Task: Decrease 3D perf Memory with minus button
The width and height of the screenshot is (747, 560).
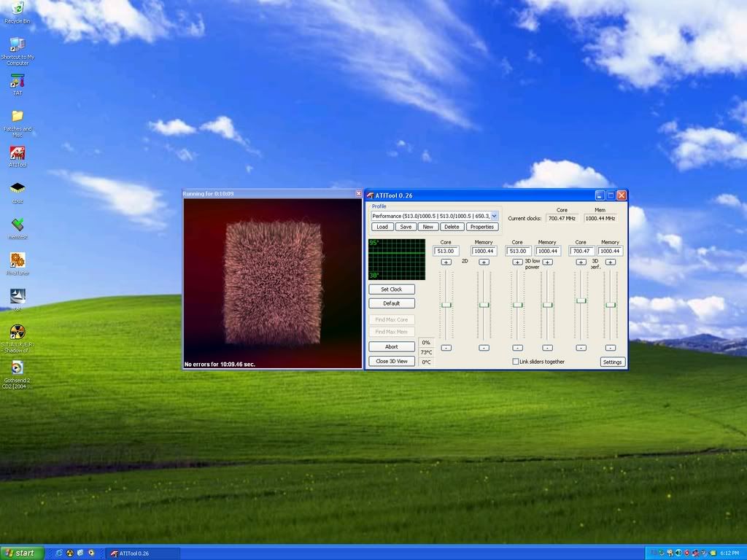Action: tap(611, 348)
